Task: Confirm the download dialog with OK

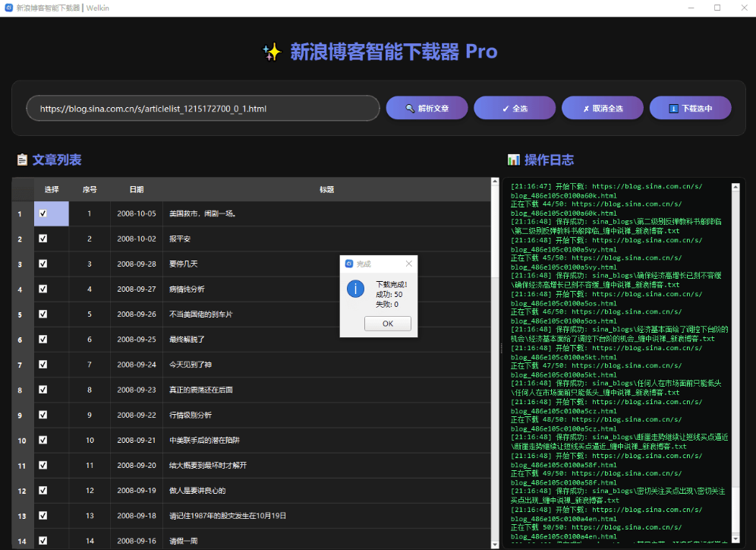Action: point(388,324)
